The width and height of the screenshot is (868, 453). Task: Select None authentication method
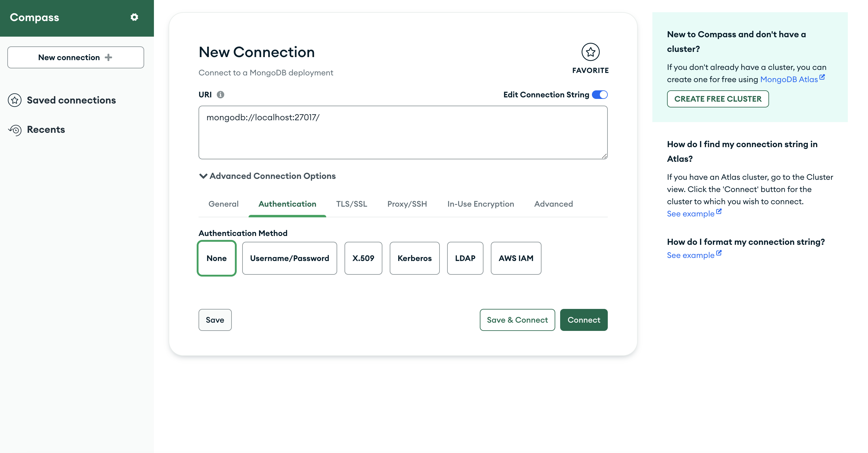tap(216, 258)
